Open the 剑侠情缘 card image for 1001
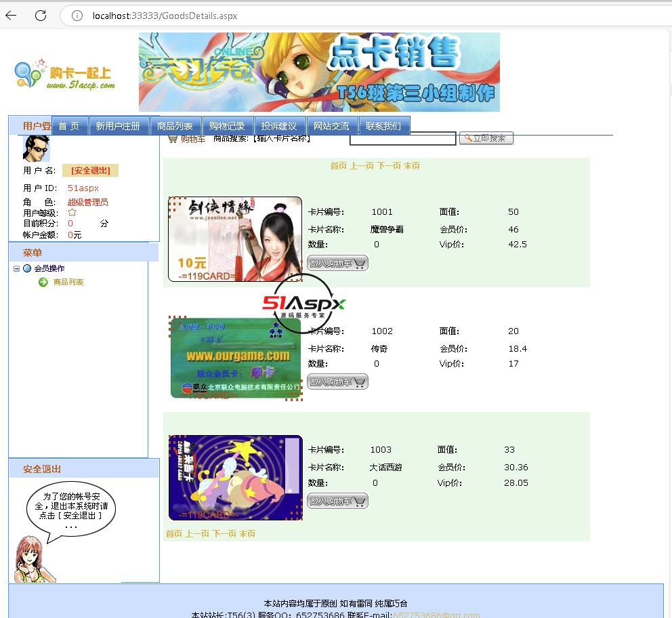Viewport: 672px width, 618px height. (235, 239)
